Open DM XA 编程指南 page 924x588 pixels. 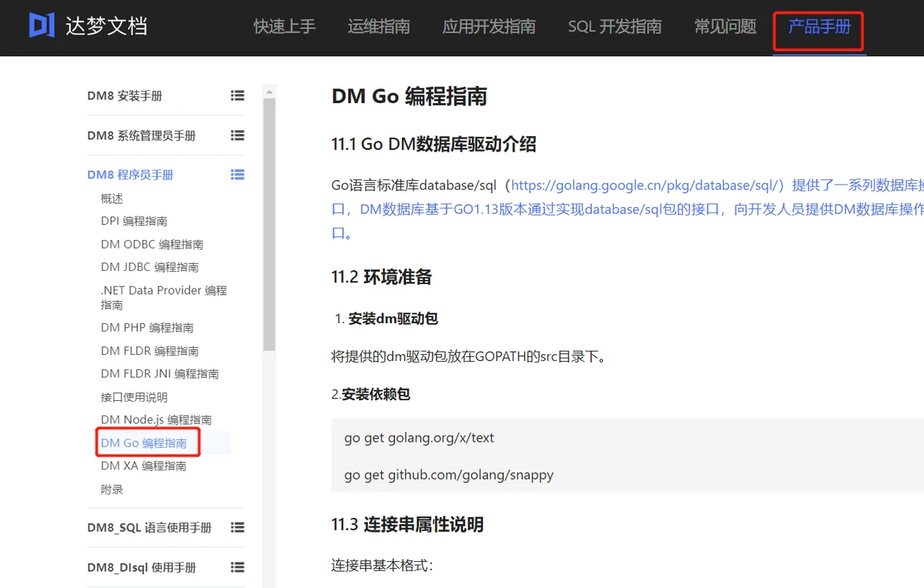[x=143, y=466]
